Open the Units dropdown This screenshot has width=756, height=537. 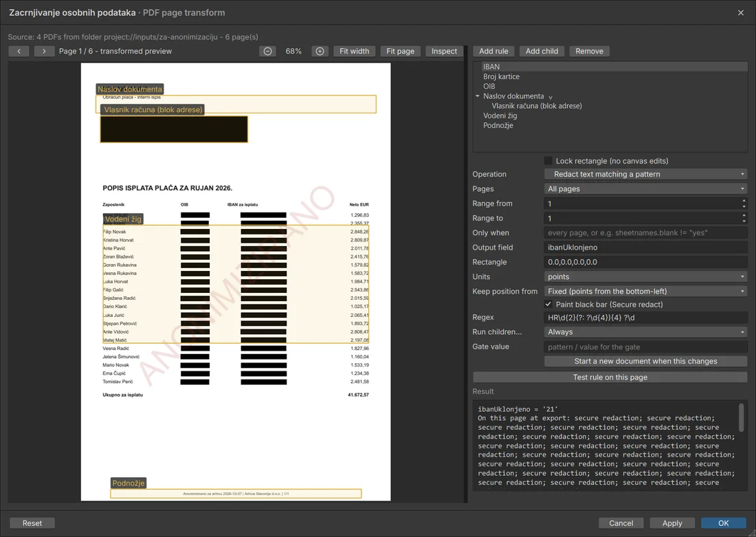point(645,276)
